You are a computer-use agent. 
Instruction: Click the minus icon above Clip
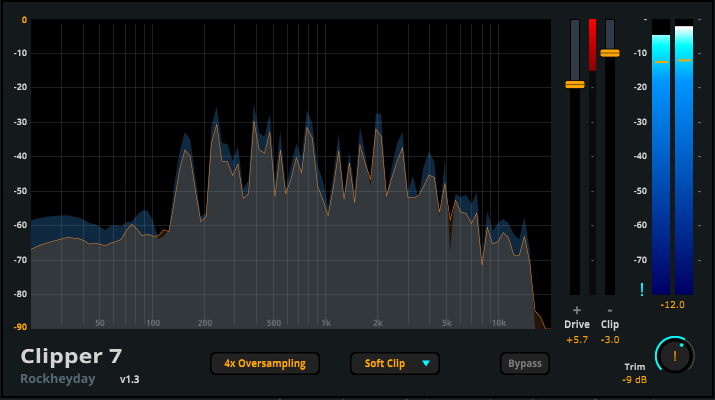tap(610, 310)
